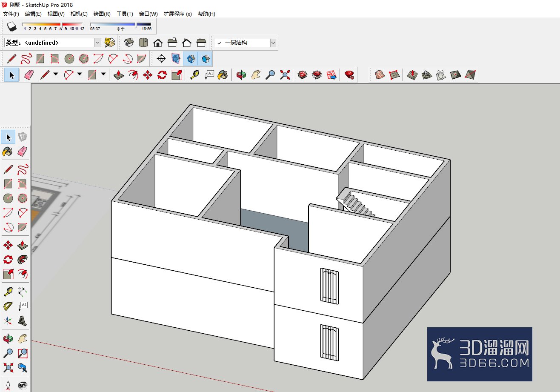The width and height of the screenshot is (560, 392).
Task: Activate the Follow Me tool in the left toolbar
Action: click(23, 259)
